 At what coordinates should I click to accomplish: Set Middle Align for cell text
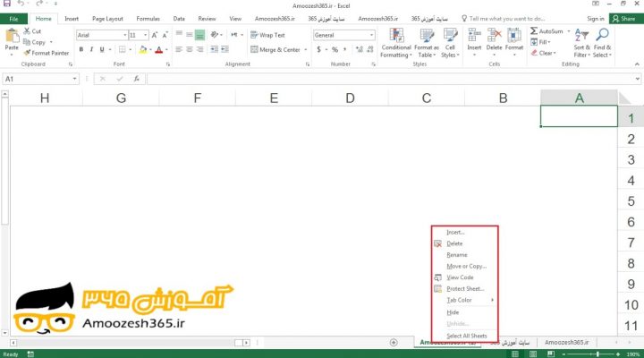point(190,35)
